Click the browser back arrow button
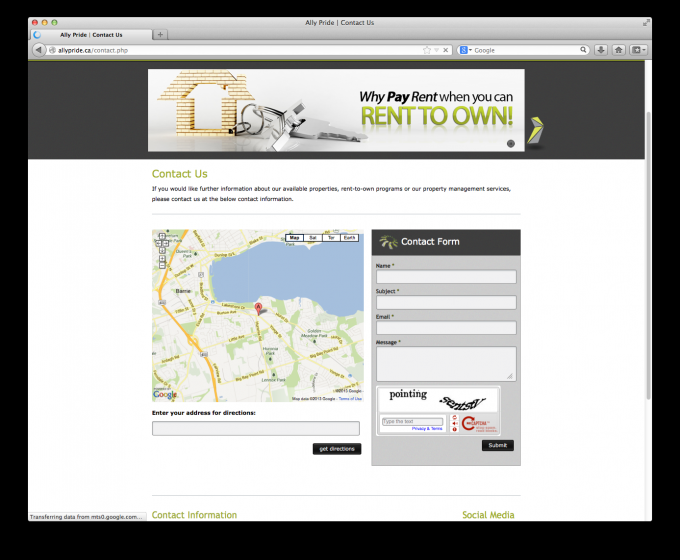Screen dimensions: 680x560 39,49
